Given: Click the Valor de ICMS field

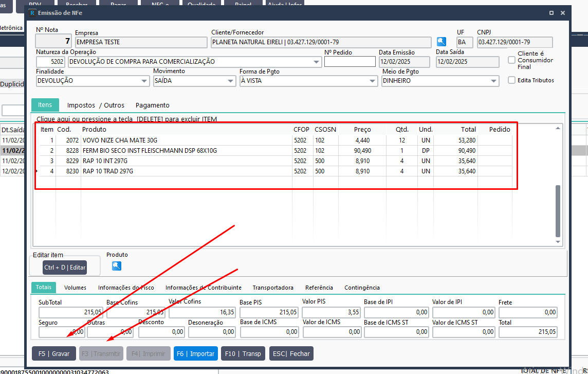Looking at the screenshot, I should point(332,332).
